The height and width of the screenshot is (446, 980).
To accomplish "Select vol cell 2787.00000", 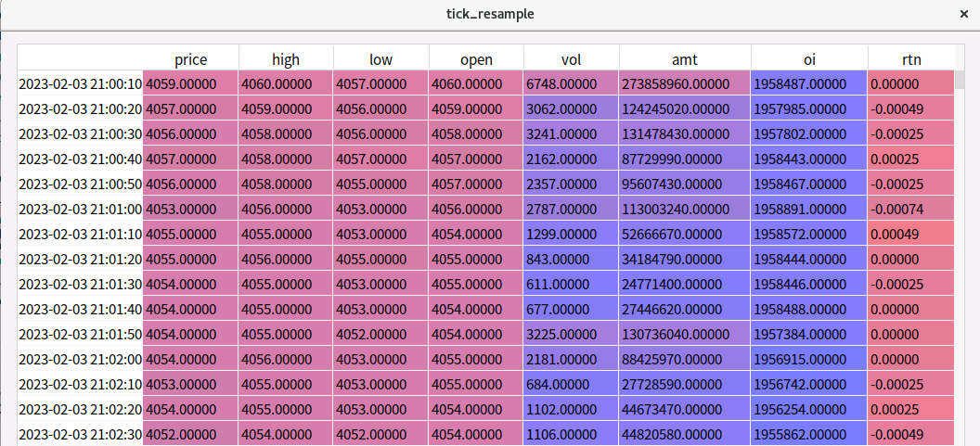I will (x=572, y=209).
